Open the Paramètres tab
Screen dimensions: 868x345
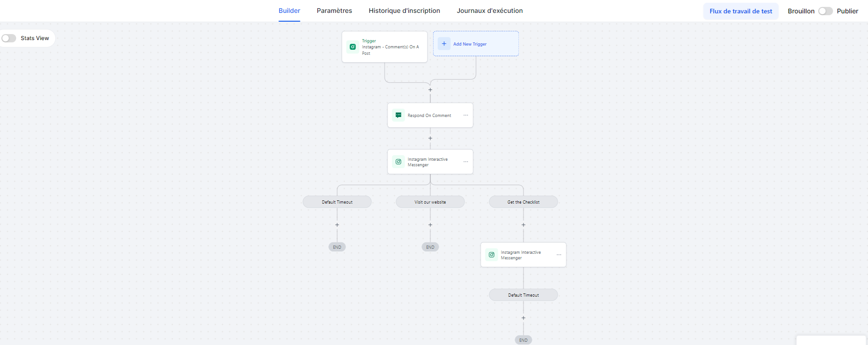334,11
